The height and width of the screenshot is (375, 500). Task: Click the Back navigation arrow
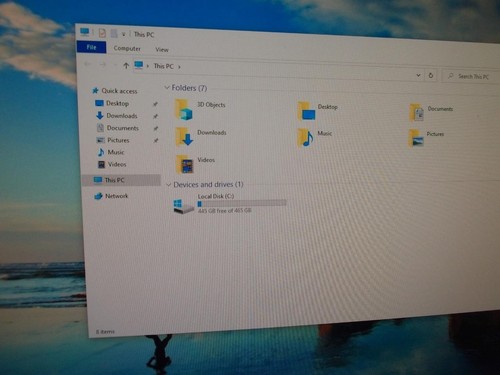point(87,64)
